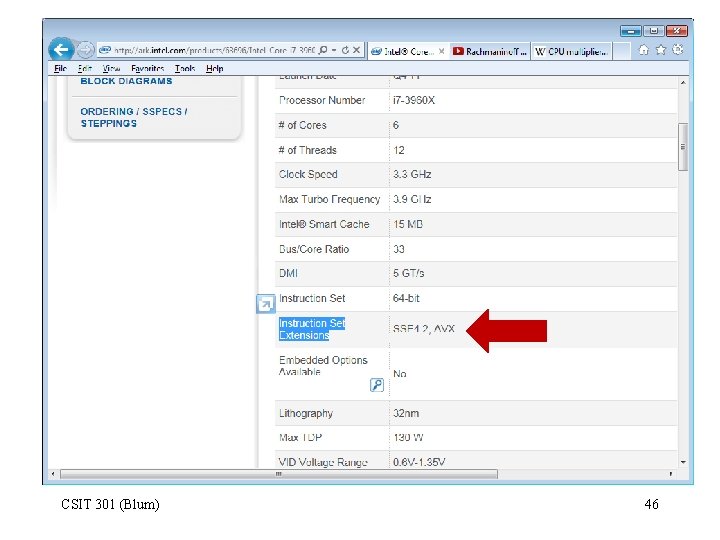This screenshot has width=720, height=540.
Task: Click the # of Cores label
Action: tap(302, 125)
